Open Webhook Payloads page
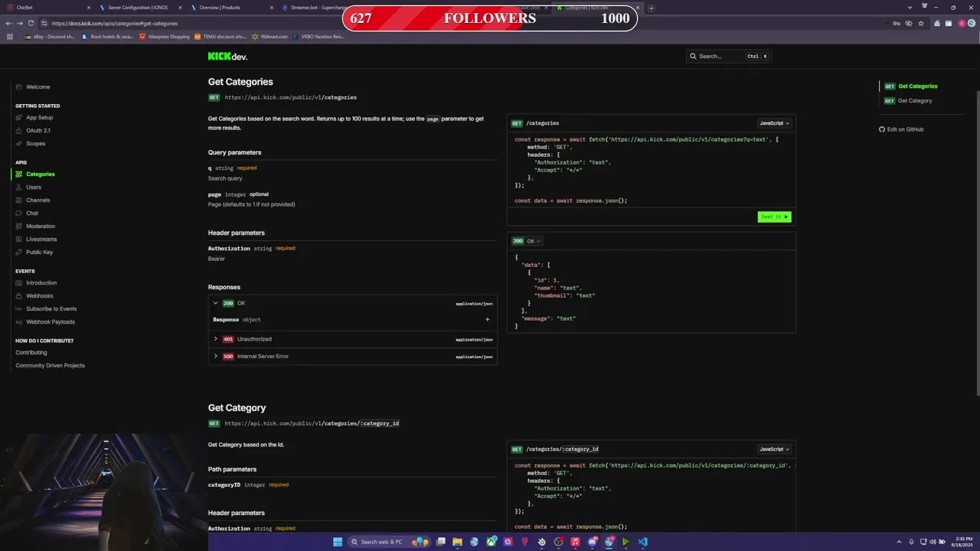 point(50,322)
